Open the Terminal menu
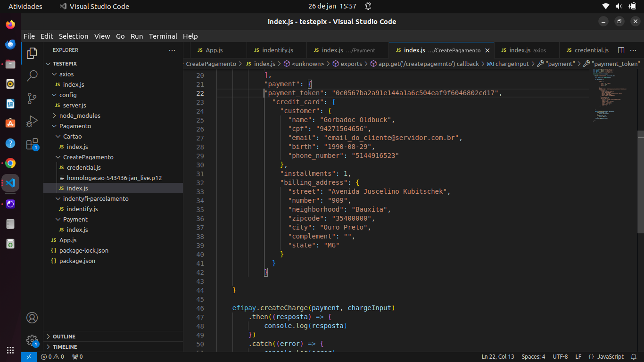Screen dimensions: 644x362 163,36
